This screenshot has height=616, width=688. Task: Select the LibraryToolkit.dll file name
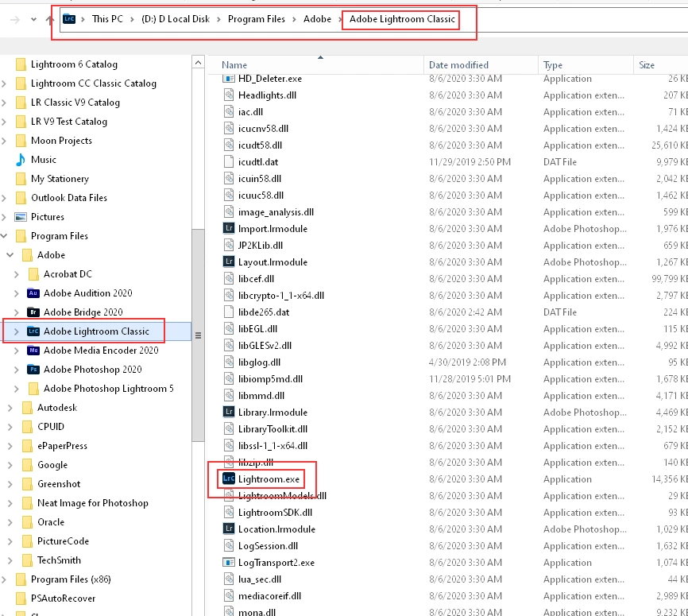point(272,429)
